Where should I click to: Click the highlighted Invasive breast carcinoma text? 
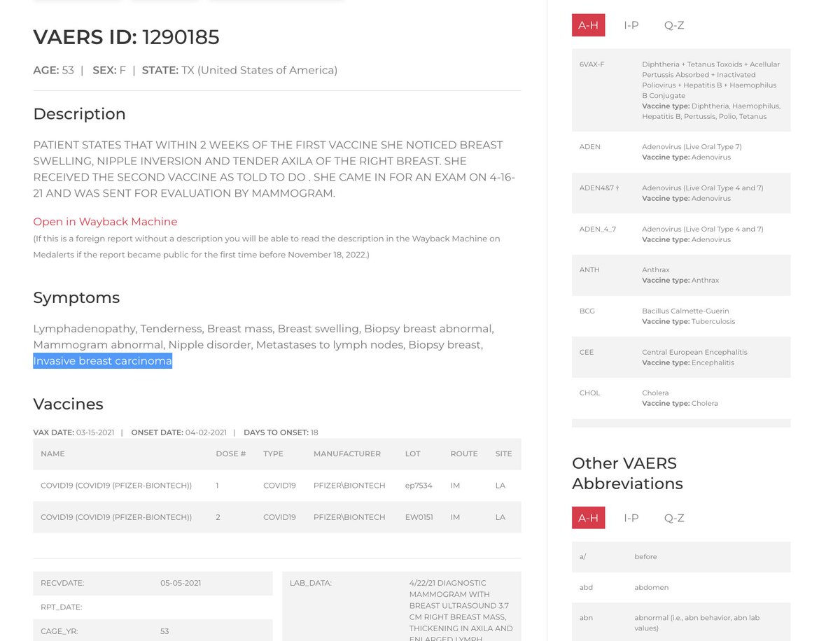click(x=102, y=361)
